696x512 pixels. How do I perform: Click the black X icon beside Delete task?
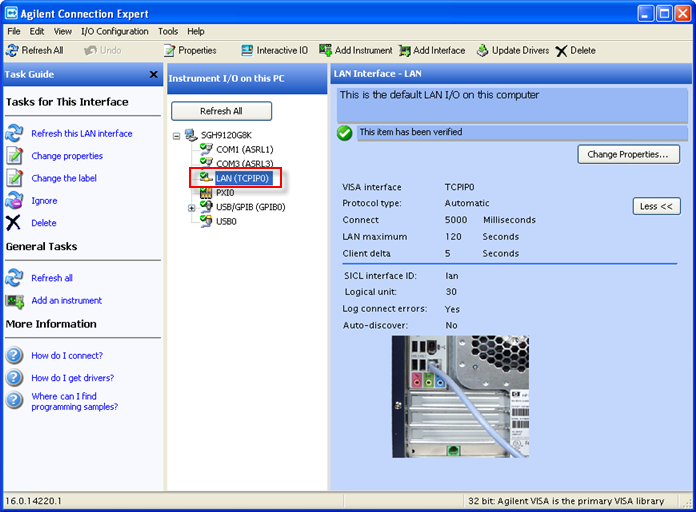click(x=13, y=222)
